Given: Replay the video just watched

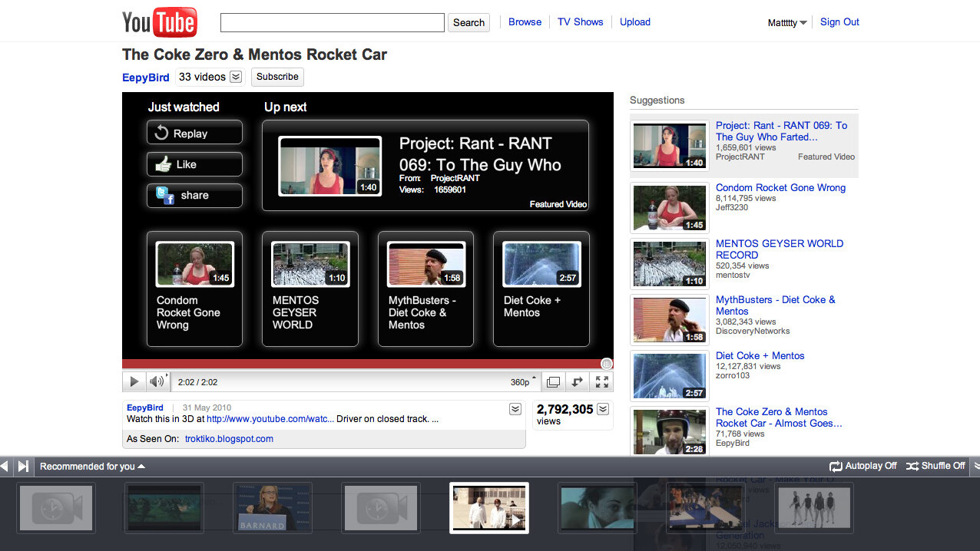Looking at the screenshot, I should tap(194, 133).
